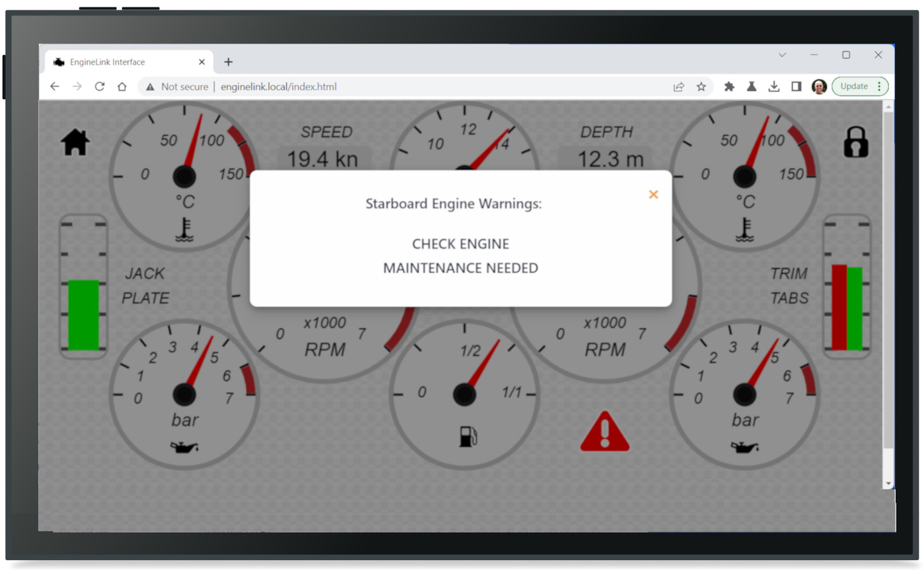The height and width of the screenshot is (570, 924).
Task: Reload the page
Action: (100, 87)
